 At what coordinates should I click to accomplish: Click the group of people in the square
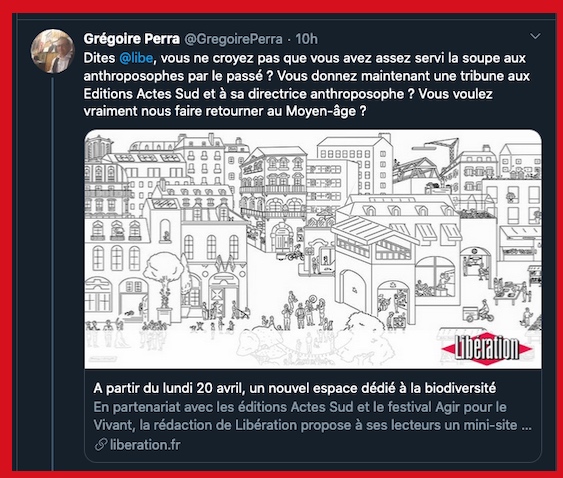303,311
